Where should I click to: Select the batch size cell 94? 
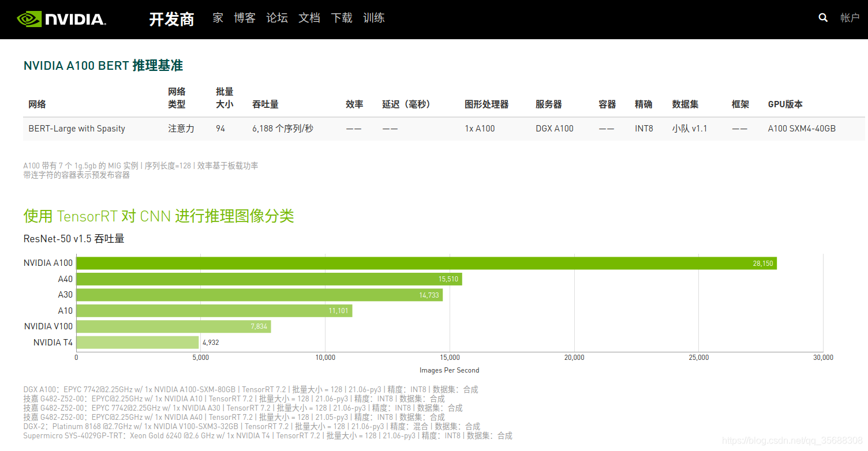221,129
